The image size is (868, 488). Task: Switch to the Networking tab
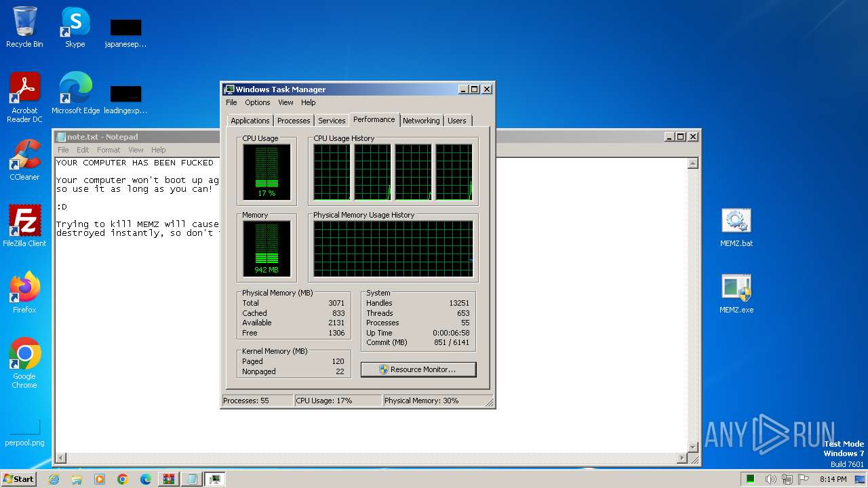coord(421,121)
